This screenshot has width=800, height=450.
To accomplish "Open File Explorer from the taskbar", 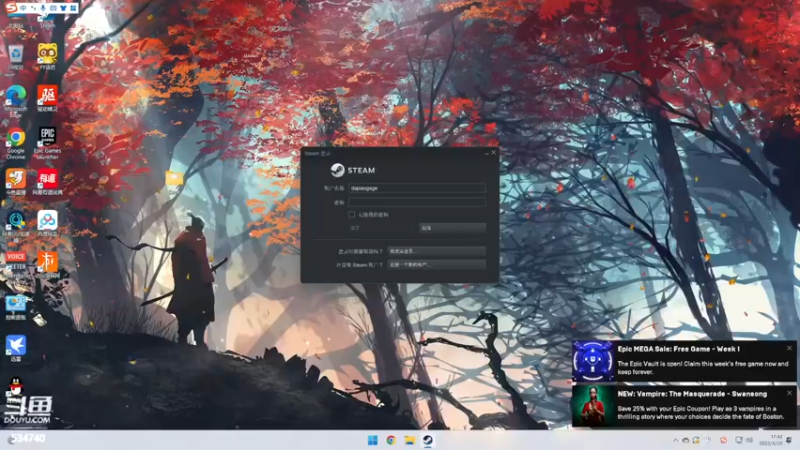I will (x=410, y=440).
